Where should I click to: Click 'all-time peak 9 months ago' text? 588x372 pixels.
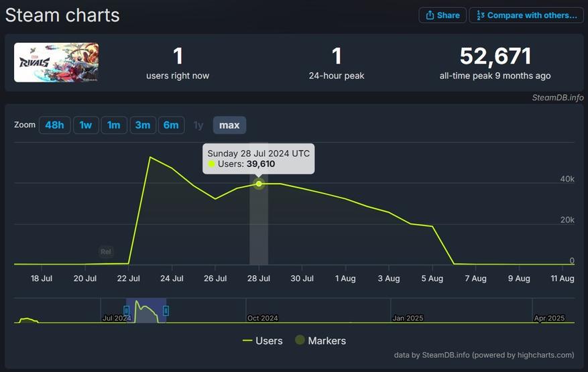point(495,76)
